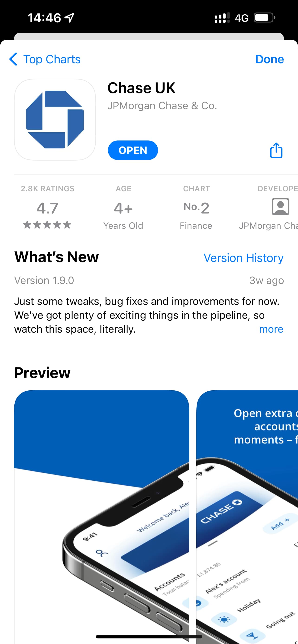Tap the Chase UK app icon

pos(55,119)
